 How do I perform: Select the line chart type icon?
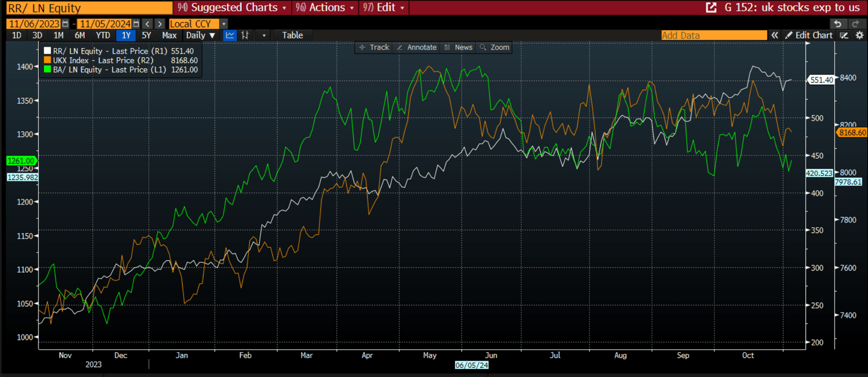pos(230,35)
